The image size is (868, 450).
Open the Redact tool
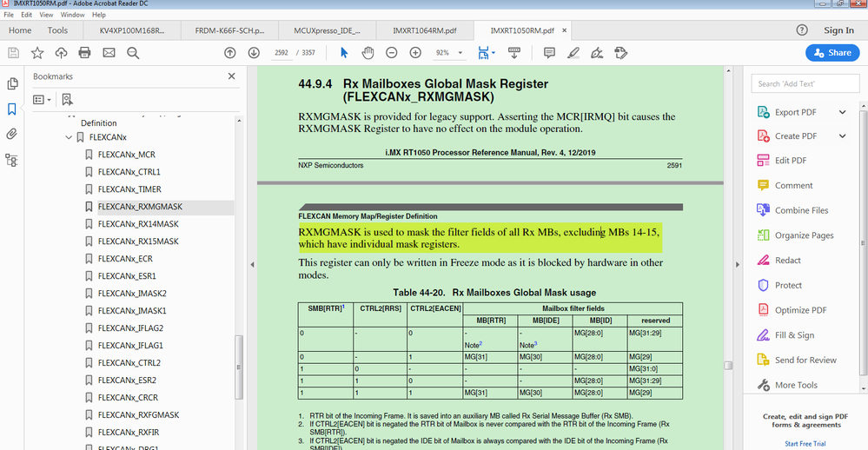(x=787, y=260)
